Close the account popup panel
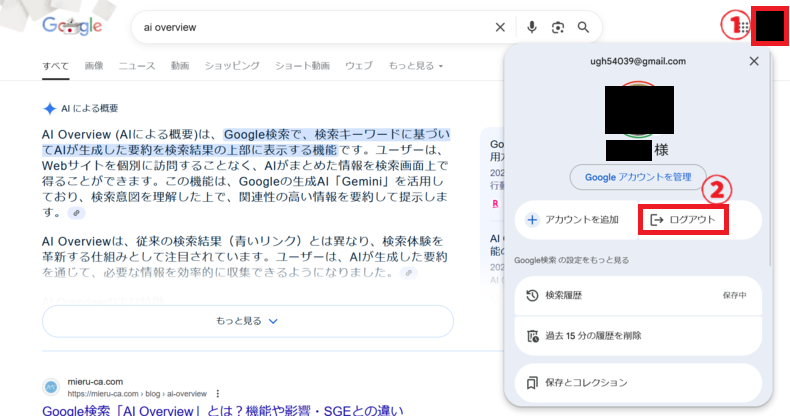Image resolution: width=790 pixels, height=416 pixels. [x=754, y=61]
